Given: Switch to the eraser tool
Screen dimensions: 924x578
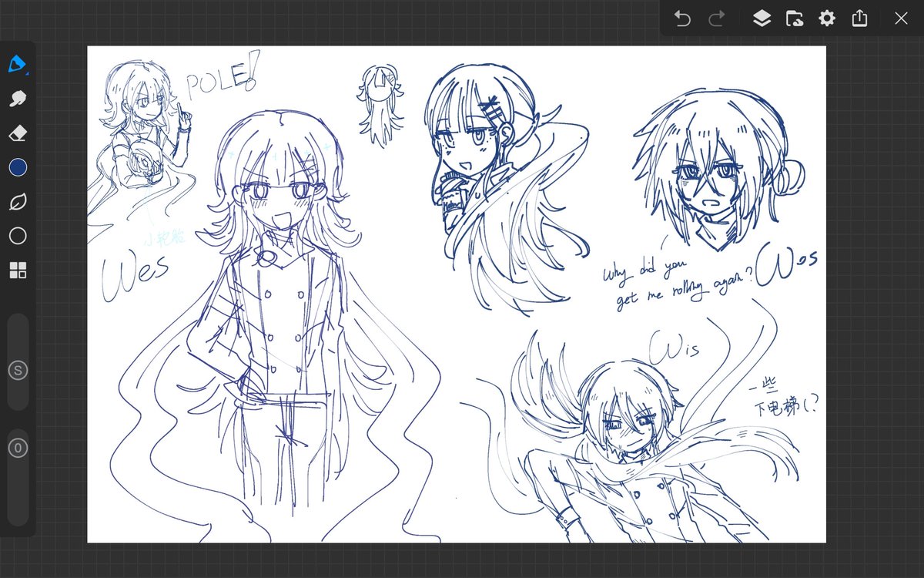Looking at the screenshot, I should (18, 133).
